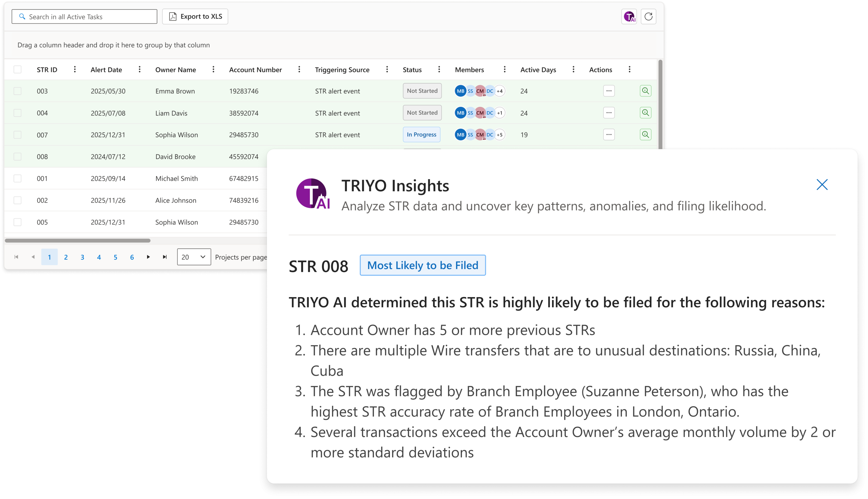Click Export to XLS button
The image size is (868, 499).
pyautogui.click(x=195, y=16)
